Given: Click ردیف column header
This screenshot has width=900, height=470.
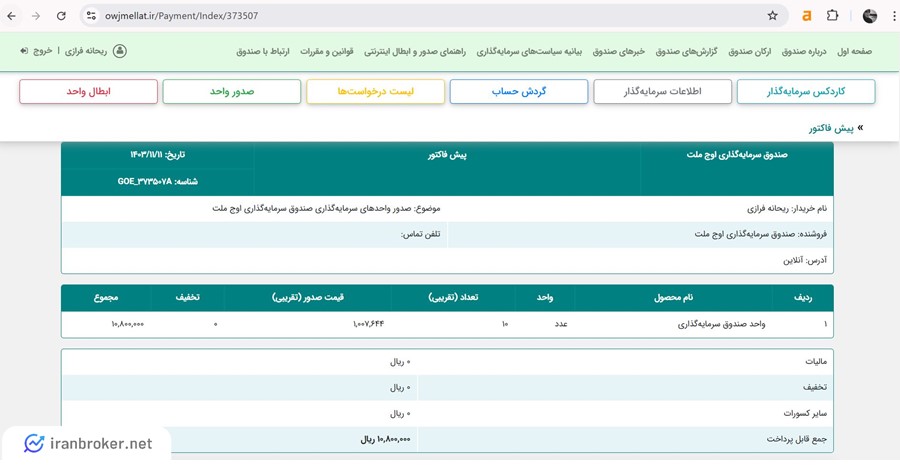Looking at the screenshot, I should (x=803, y=298).
